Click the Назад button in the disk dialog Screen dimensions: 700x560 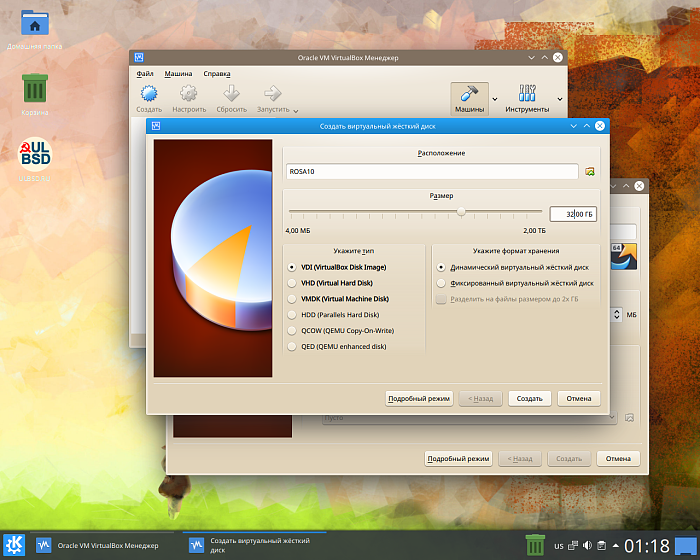pos(480,398)
